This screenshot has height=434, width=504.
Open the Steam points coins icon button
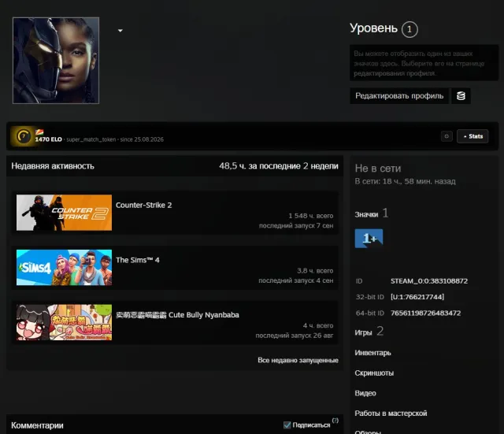461,96
